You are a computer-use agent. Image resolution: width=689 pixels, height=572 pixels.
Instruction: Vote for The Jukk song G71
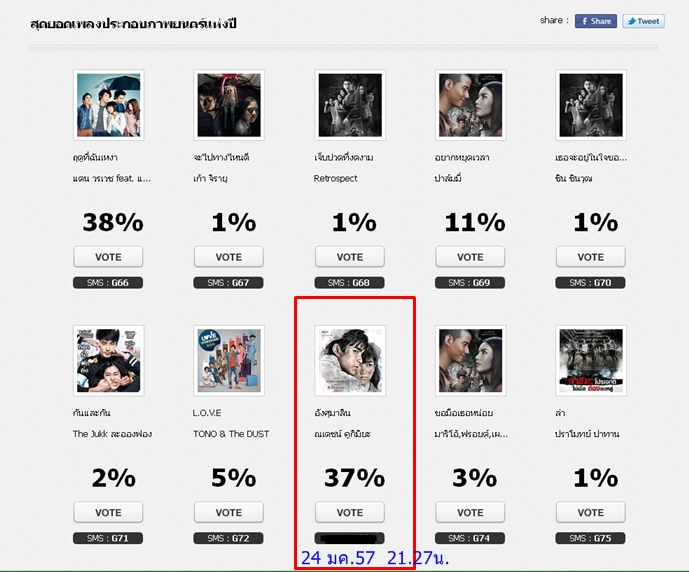click(108, 512)
